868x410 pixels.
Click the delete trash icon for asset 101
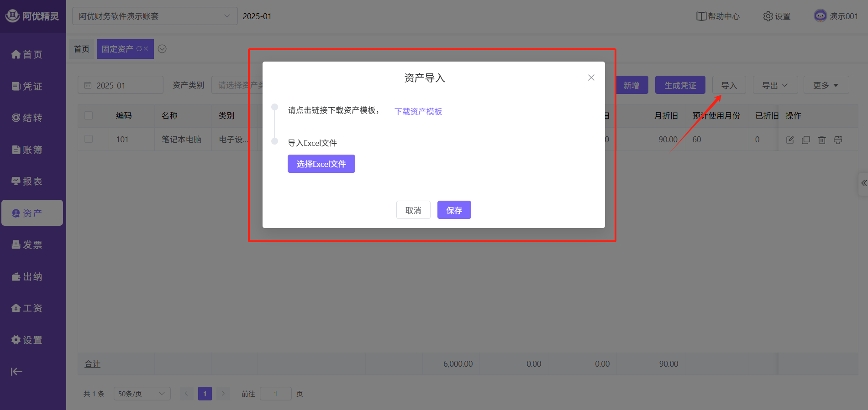pos(822,140)
